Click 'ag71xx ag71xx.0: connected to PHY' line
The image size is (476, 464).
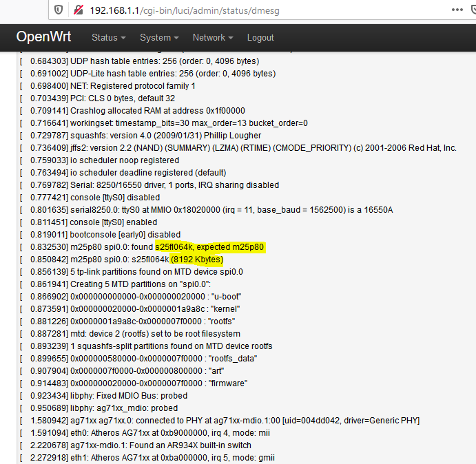pos(220,421)
